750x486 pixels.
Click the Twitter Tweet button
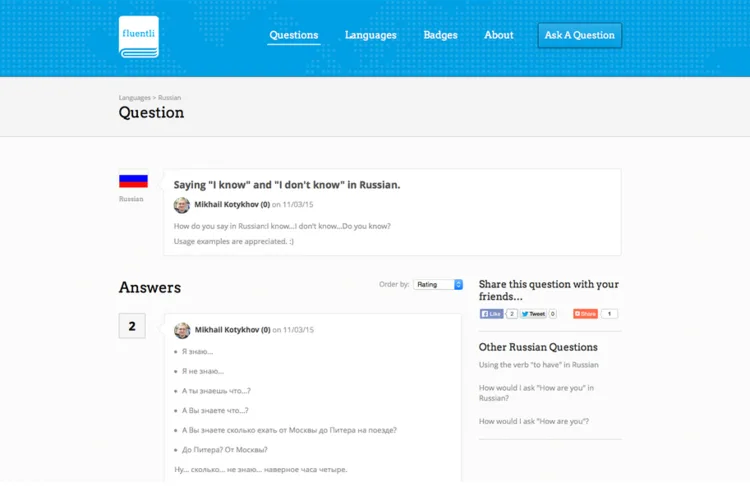point(533,314)
